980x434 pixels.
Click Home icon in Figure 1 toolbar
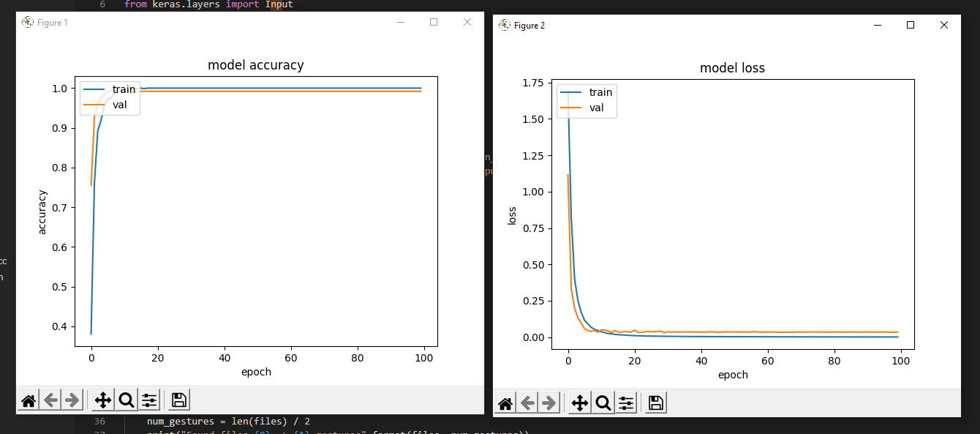click(29, 400)
